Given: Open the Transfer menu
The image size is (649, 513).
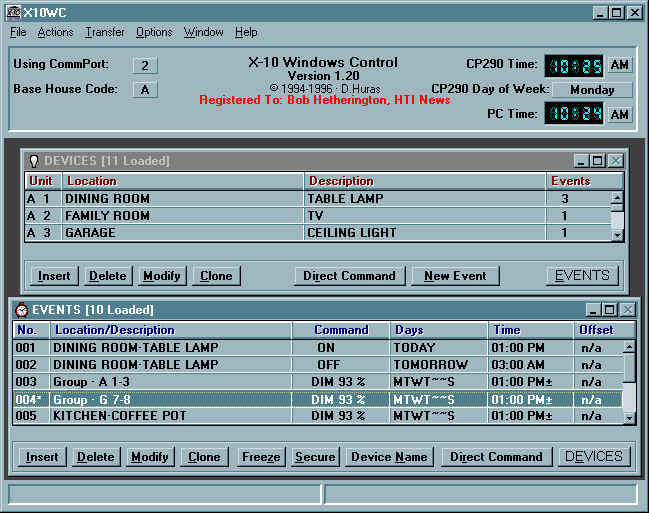Looking at the screenshot, I should point(105,32).
